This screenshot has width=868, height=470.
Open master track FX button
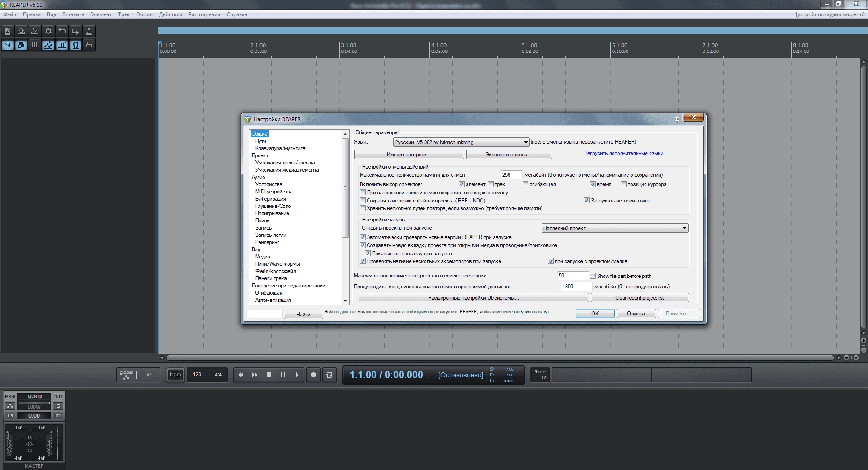tap(10, 396)
